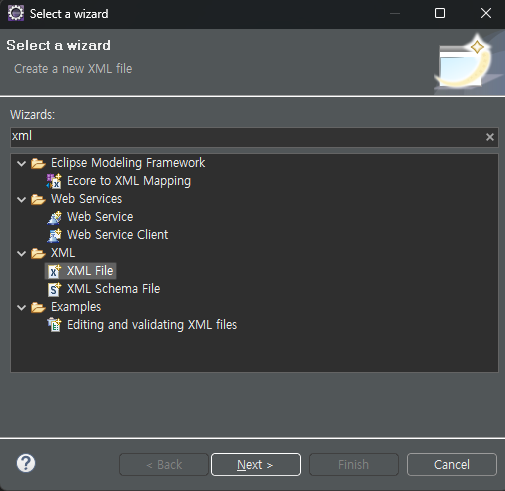Select the XML Schema File label

113,289
